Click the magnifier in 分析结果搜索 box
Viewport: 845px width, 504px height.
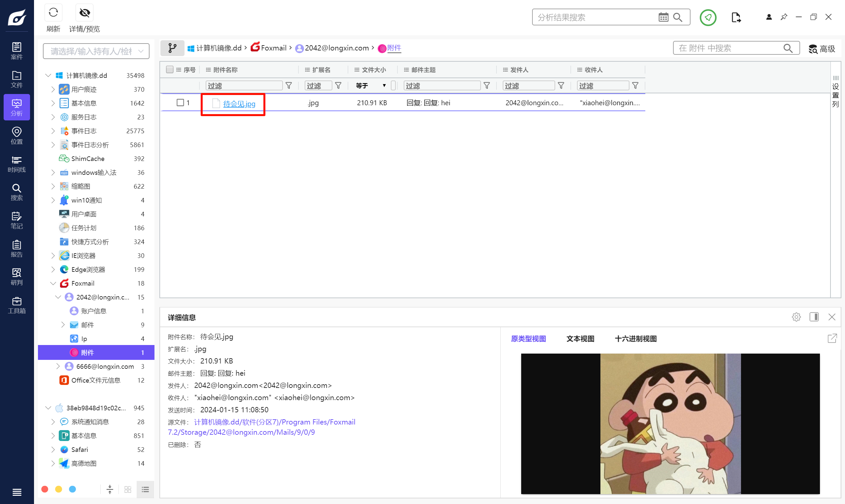[x=678, y=17]
